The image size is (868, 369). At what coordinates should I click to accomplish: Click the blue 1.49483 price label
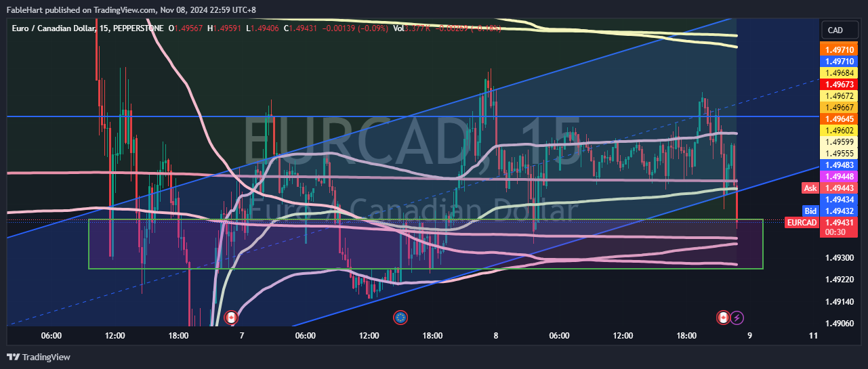(840, 165)
